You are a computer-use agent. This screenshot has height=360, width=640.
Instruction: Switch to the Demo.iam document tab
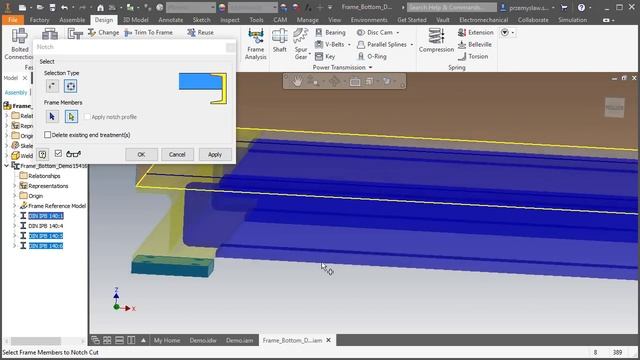(x=240, y=340)
